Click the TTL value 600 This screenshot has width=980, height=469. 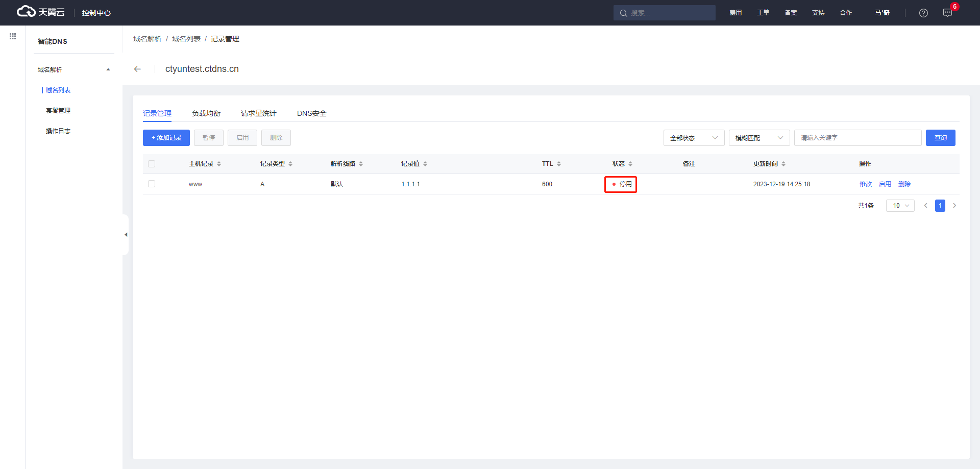pyautogui.click(x=547, y=184)
